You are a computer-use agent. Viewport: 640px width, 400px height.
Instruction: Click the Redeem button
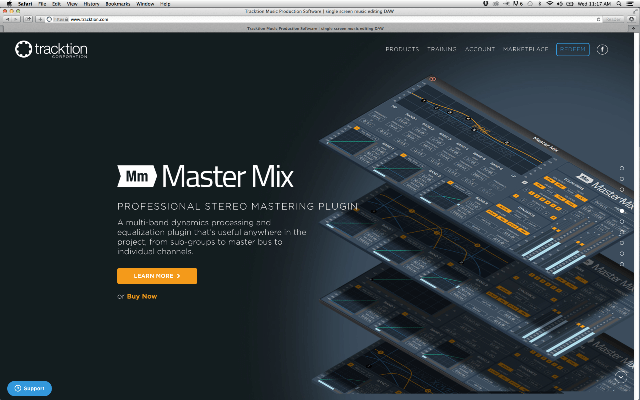(573, 49)
